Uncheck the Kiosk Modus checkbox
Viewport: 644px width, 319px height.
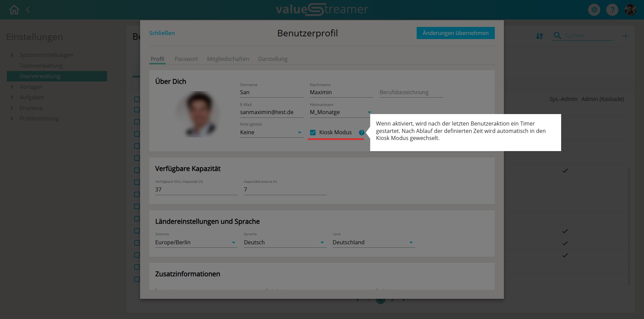(313, 133)
